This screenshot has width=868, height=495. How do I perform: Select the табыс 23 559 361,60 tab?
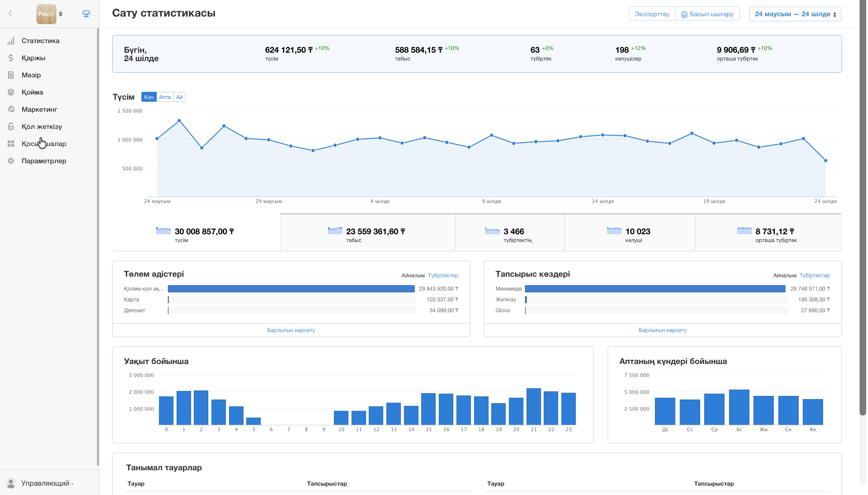(367, 232)
